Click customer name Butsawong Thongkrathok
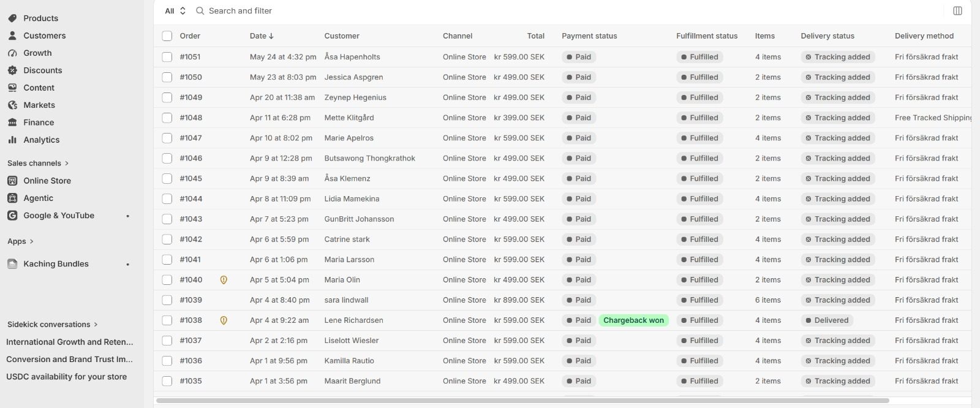Screen dimensions: 980x408 pyautogui.click(x=369, y=158)
